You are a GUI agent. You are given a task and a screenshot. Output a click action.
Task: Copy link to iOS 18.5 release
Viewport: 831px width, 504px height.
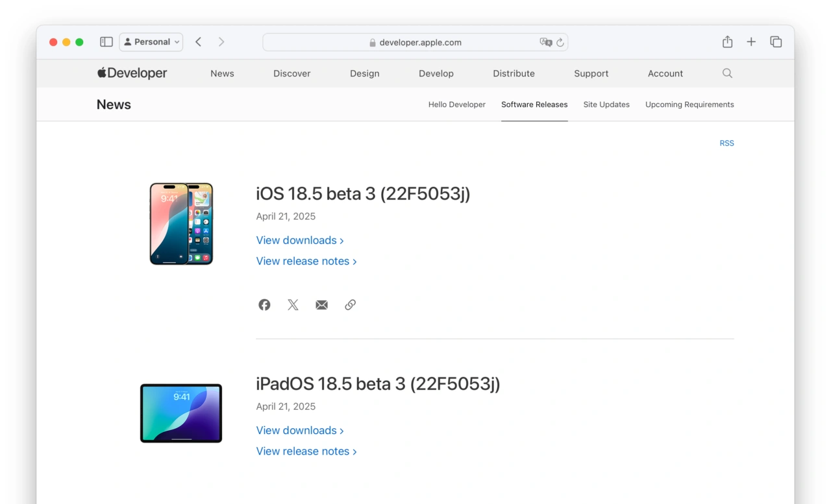(350, 305)
